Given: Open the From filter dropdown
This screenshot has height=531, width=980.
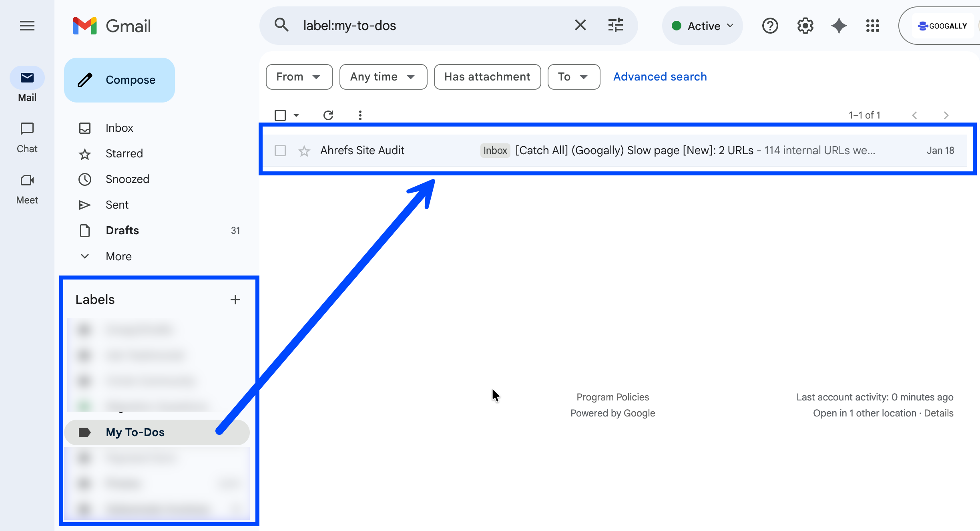Looking at the screenshot, I should pos(299,77).
